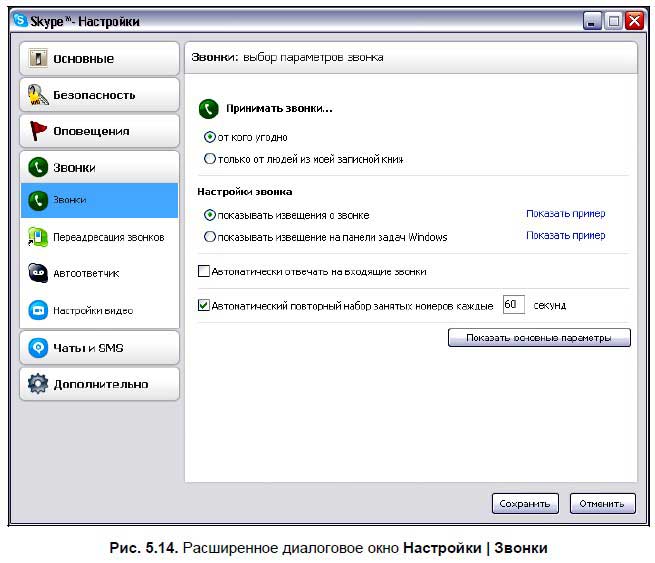Click the Безопасность padlock icon
Image resolution: width=655 pixels, height=563 pixels.
[x=39, y=95]
